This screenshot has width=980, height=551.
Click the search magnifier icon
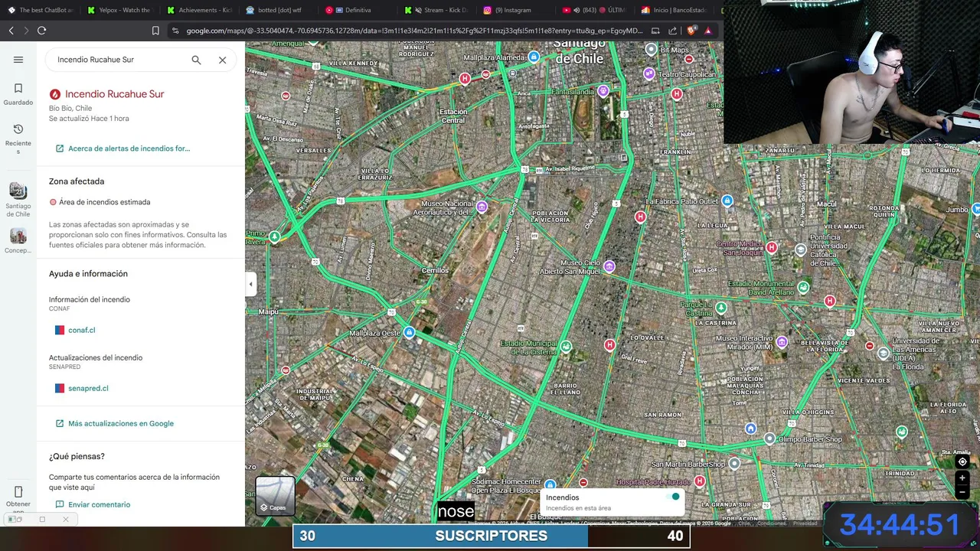click(196, 60)
